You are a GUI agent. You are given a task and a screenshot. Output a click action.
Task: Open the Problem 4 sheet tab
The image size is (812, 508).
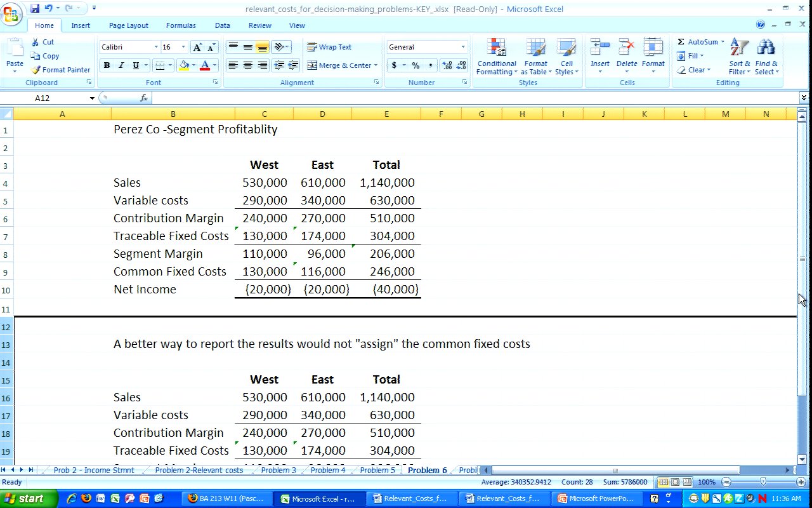(x=328, y=470)
